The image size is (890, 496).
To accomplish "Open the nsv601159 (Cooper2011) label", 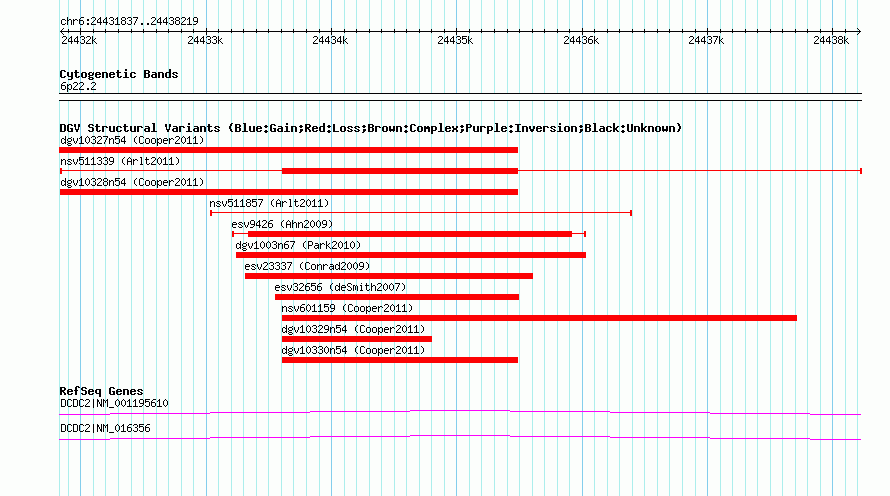I will [x=347, y=308].
